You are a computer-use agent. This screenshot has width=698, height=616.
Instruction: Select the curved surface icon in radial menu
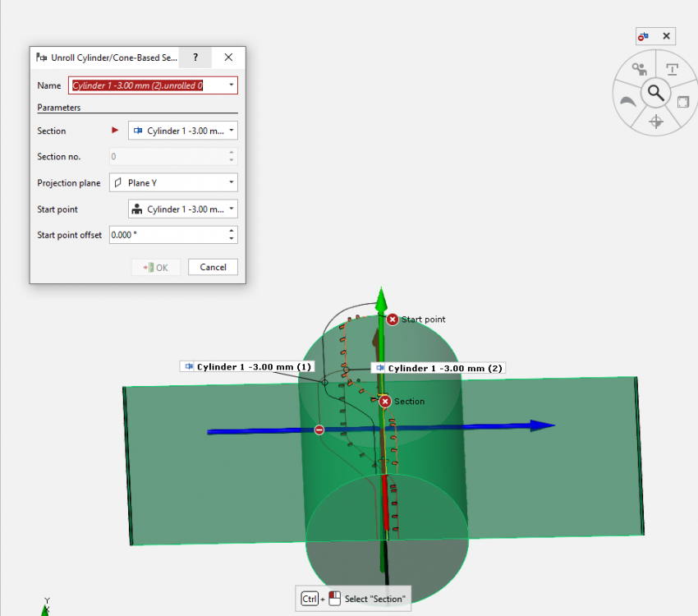tap(628, 101)
